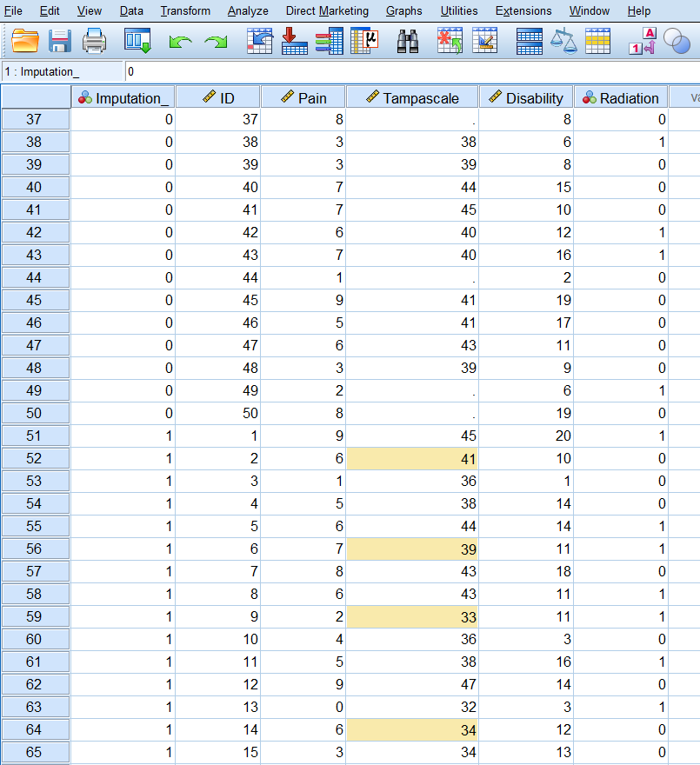Click the highlighted Tampascale cell with value 33
The width and height of the screenshot is (700, 765).
click(412, 616)
